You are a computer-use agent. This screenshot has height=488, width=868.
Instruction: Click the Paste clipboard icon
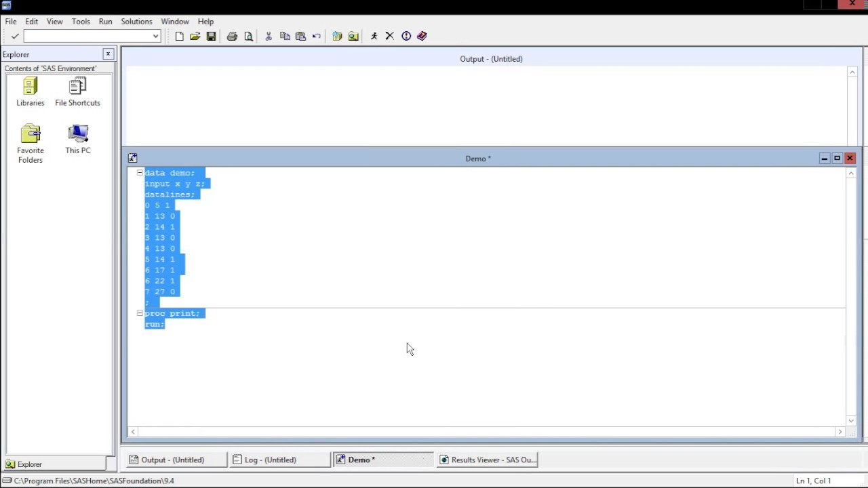(x=301, y=36)
